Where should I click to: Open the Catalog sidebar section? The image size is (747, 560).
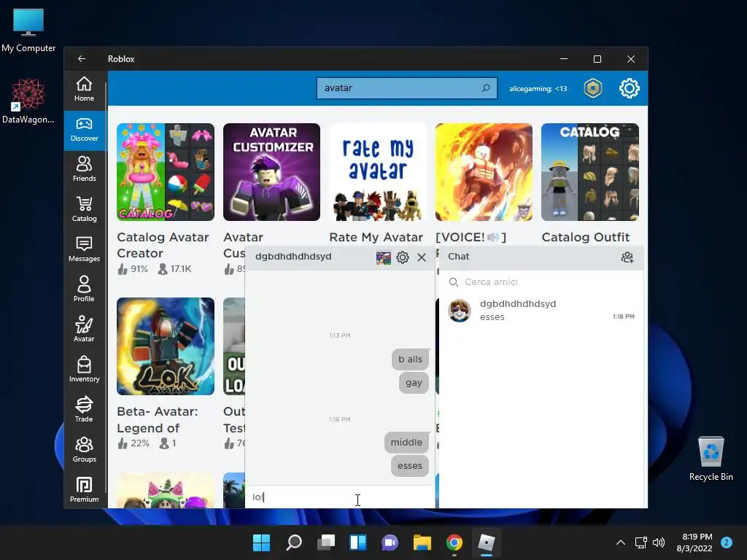tap(84, 209)
